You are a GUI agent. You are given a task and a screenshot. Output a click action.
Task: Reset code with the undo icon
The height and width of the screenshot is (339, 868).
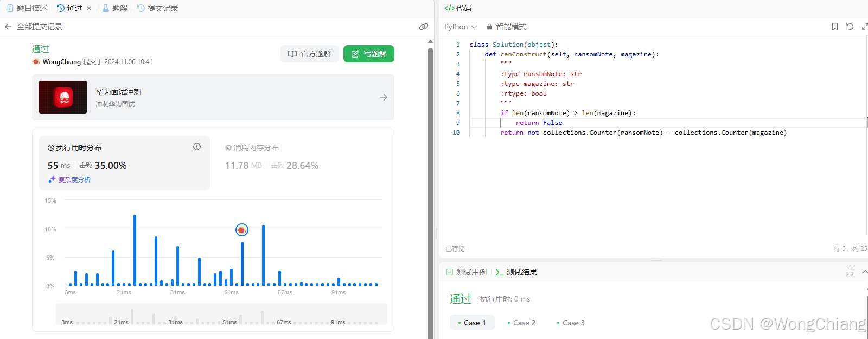[x=850, y=27]
